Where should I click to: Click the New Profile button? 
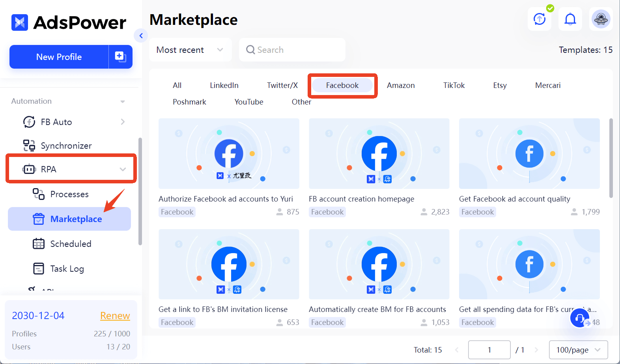(x=59, y=57)
